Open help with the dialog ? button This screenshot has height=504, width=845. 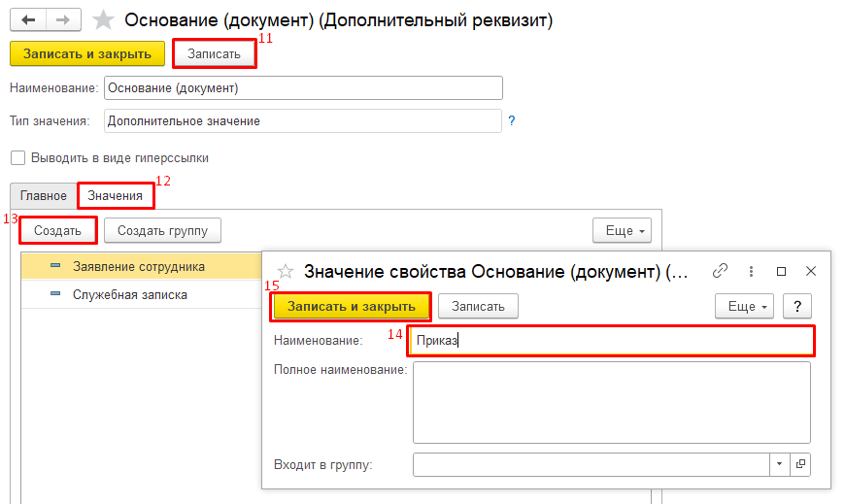coord(797,306)
